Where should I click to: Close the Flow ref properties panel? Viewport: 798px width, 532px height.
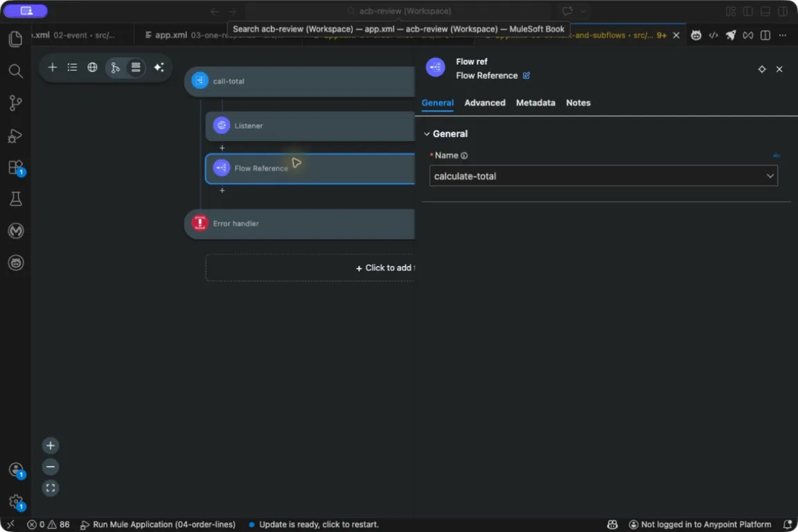tap(779, 69)
